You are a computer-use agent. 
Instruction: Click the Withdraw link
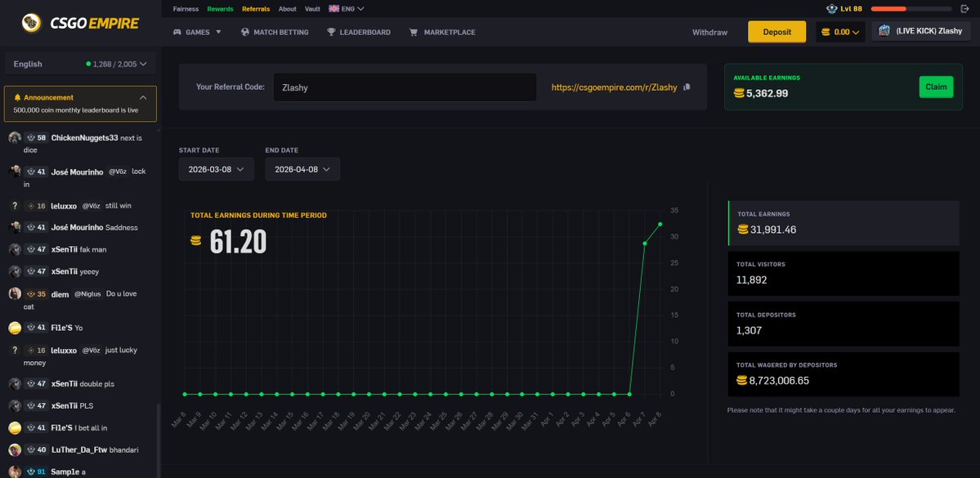click(x=710, y=32)
